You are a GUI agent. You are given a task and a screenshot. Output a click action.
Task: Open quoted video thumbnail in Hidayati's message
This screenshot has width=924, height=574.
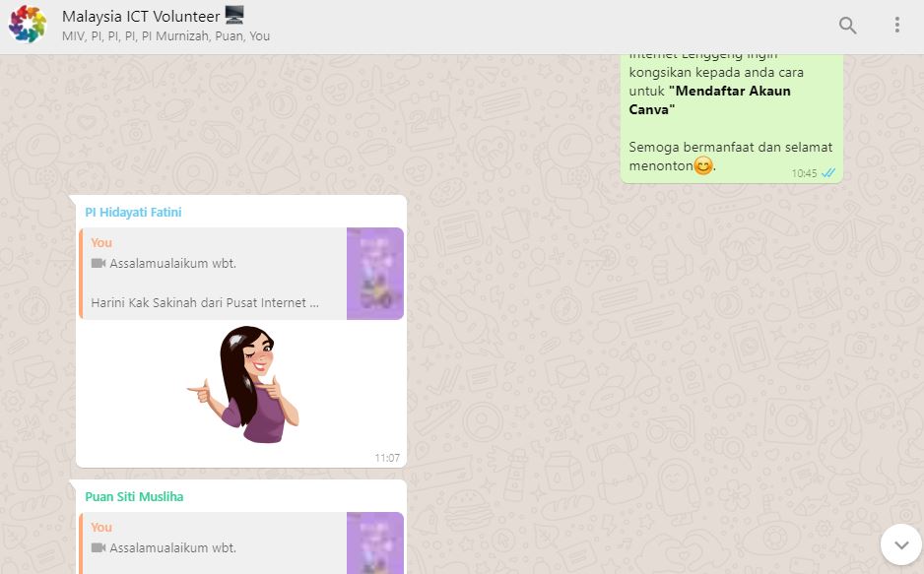374,274
